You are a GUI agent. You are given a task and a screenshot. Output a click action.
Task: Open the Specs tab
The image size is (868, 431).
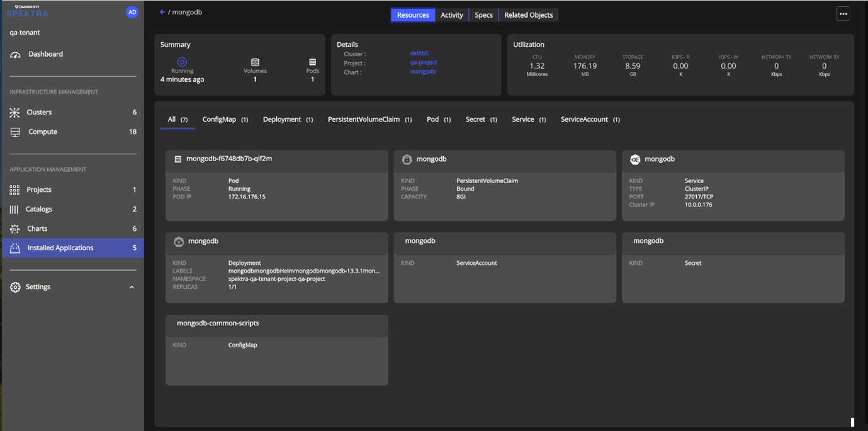click(483, 15)
